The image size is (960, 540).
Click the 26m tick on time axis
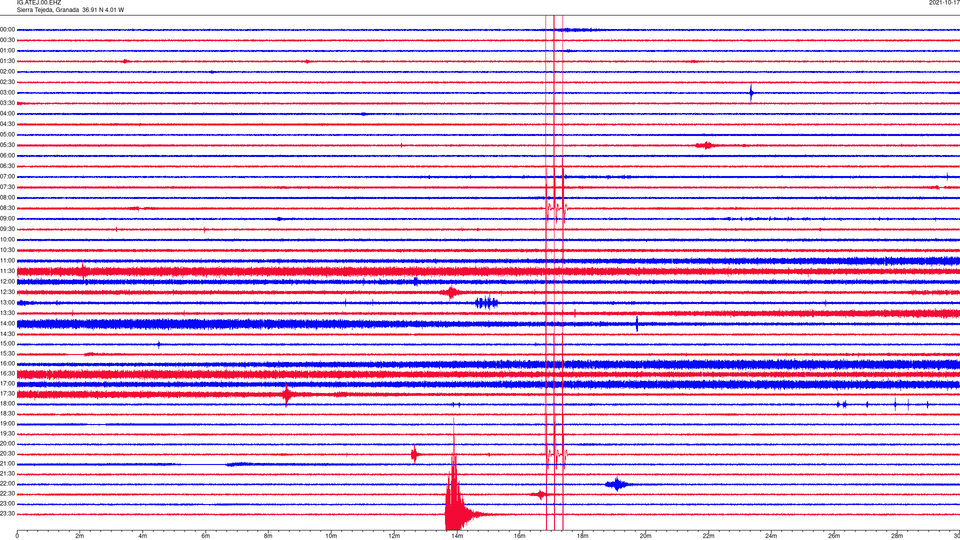(834, 536)
